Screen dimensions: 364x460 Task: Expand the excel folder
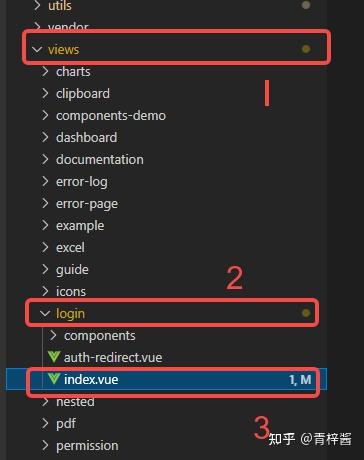(45, 247)
